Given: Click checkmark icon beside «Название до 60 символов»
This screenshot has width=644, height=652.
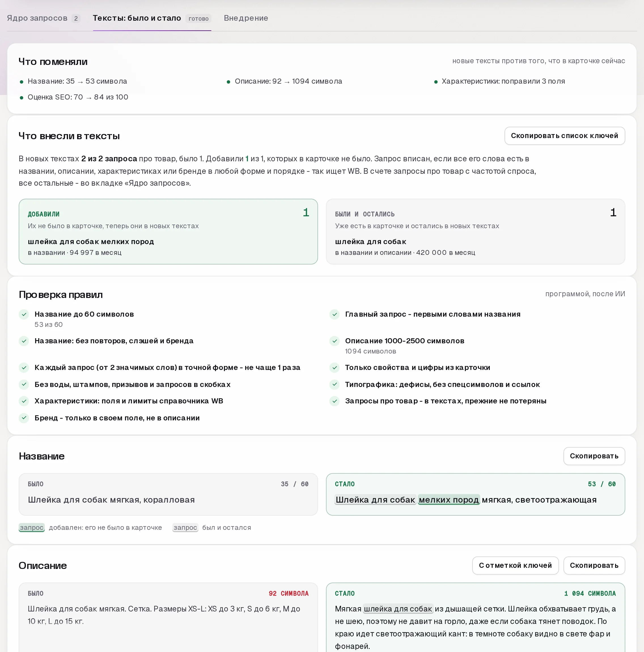Looking at the screenshot, I should pyautogui.click(x=24, y=315).
